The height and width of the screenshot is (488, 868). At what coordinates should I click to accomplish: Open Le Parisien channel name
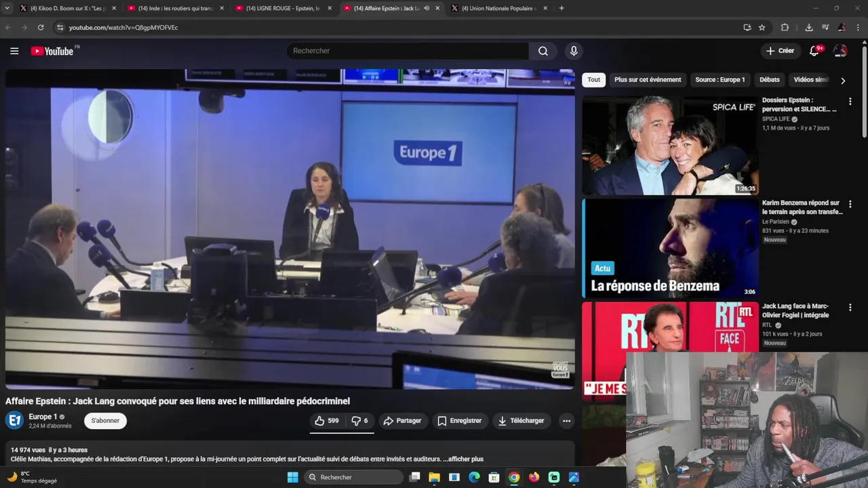(776, 222)
